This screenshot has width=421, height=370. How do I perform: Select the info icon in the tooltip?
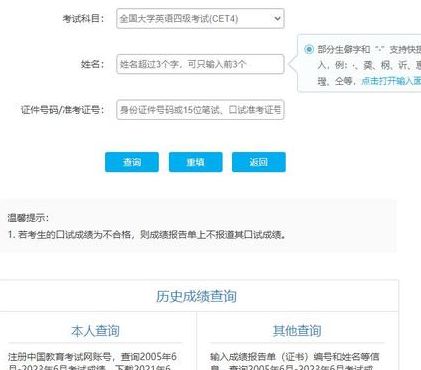pyautogui.click(x=309, y=50)
